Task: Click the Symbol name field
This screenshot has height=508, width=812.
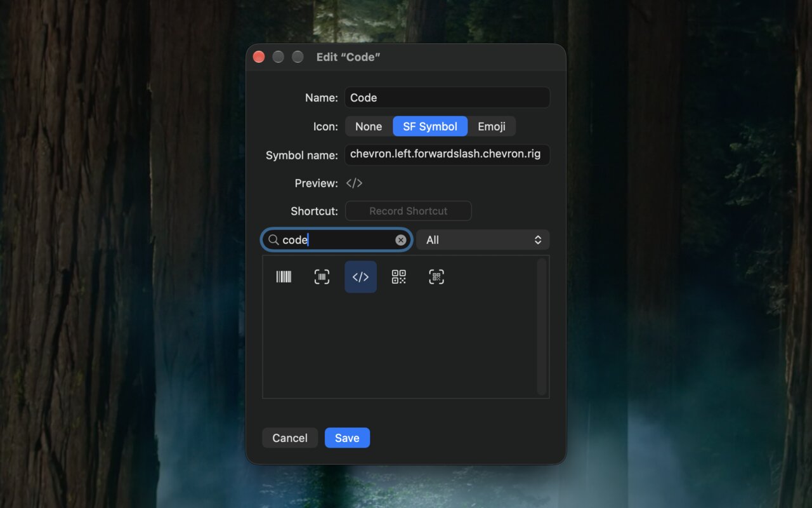Action: click(x=447, y=154)
